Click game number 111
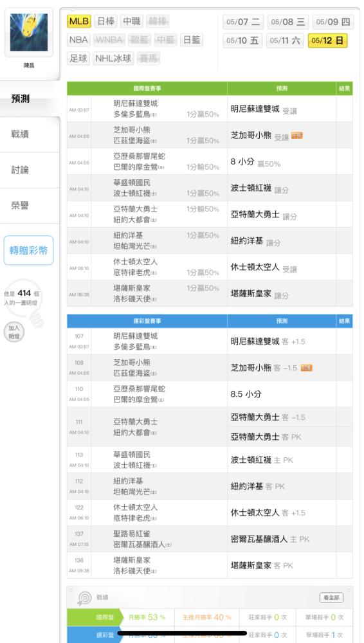364x643 pixels. 79,422
